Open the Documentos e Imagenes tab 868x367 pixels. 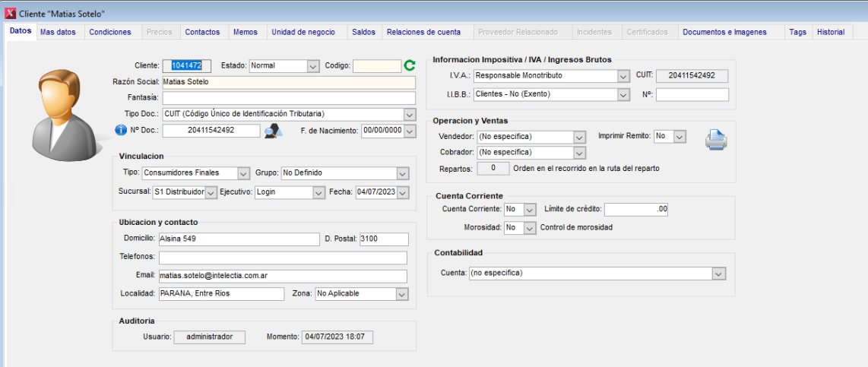(724, 32)
